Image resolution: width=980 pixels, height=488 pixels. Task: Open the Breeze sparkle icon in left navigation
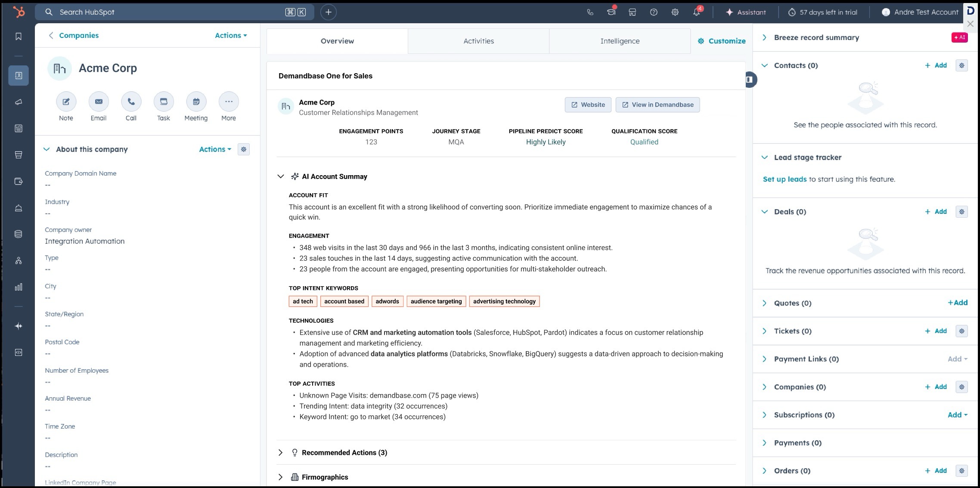pyautogui.click(x=19, y=326)
